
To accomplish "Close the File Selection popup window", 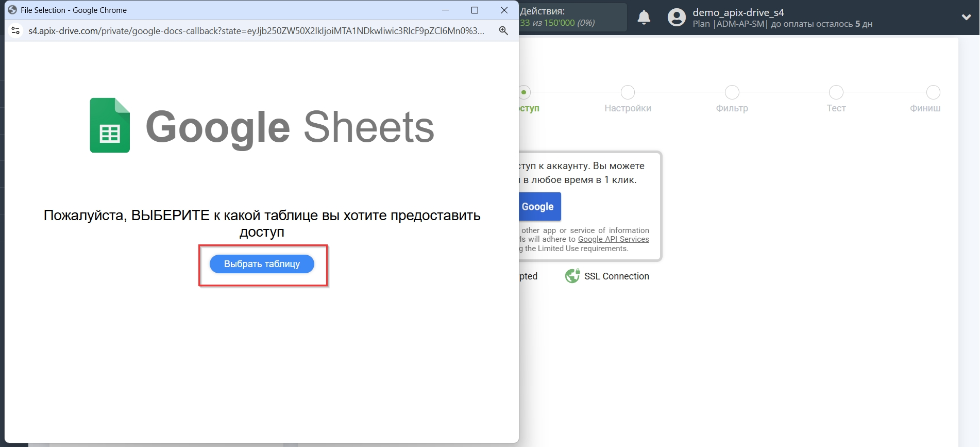I will click(x=504, y=10).
